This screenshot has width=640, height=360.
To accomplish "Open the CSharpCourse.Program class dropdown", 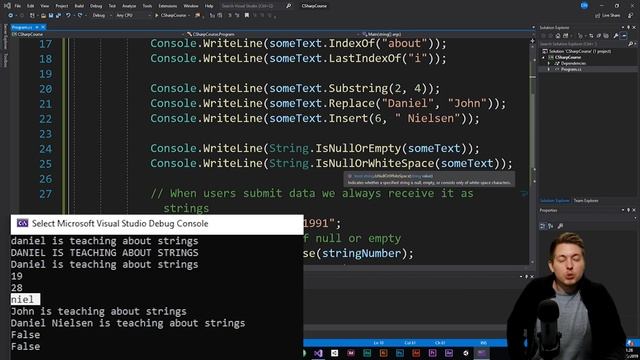I will (x=273, y=34).
